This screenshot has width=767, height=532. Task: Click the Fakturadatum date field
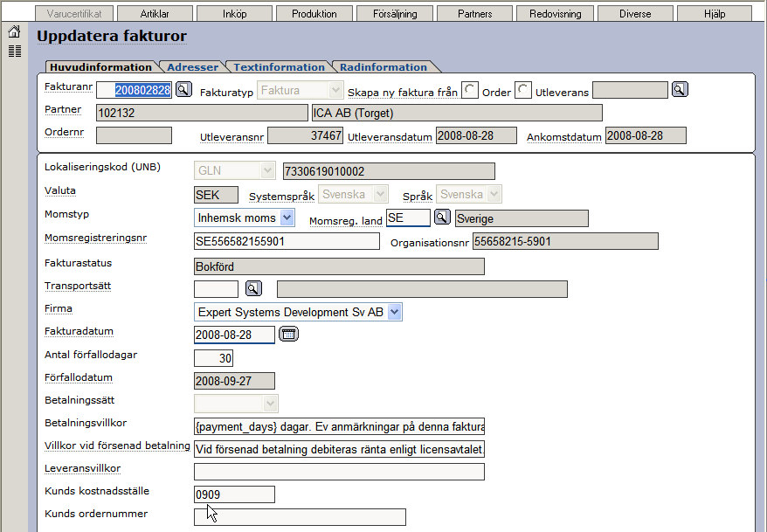click(x=234, y=335)
